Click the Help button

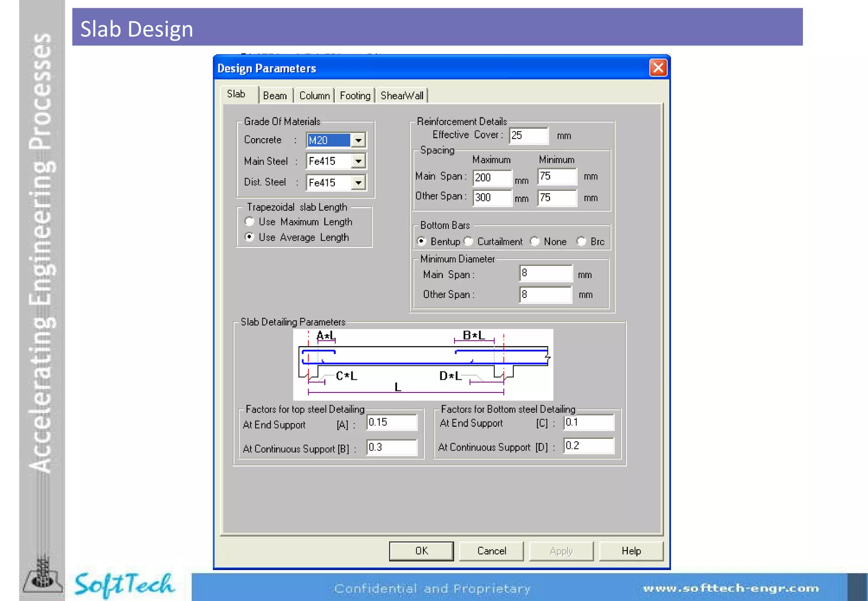pos(632,551)
